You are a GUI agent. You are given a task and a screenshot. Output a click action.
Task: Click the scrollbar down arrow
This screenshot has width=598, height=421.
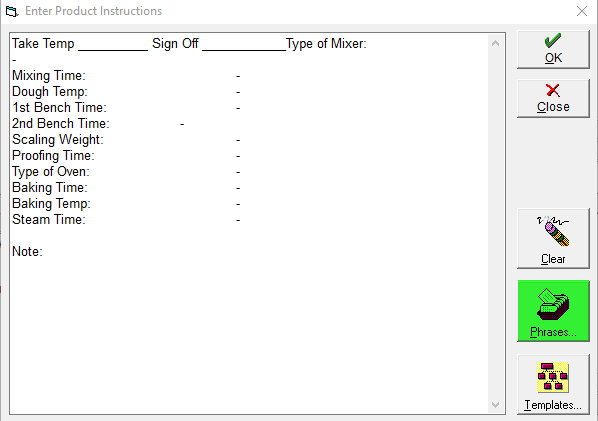coord(495,405)
